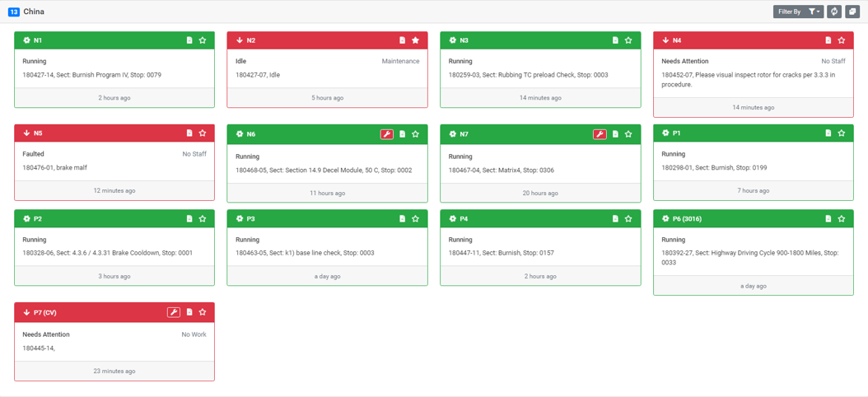Toggle the favorite star on card N2
868x397 pixels.
tap(416, 40)
